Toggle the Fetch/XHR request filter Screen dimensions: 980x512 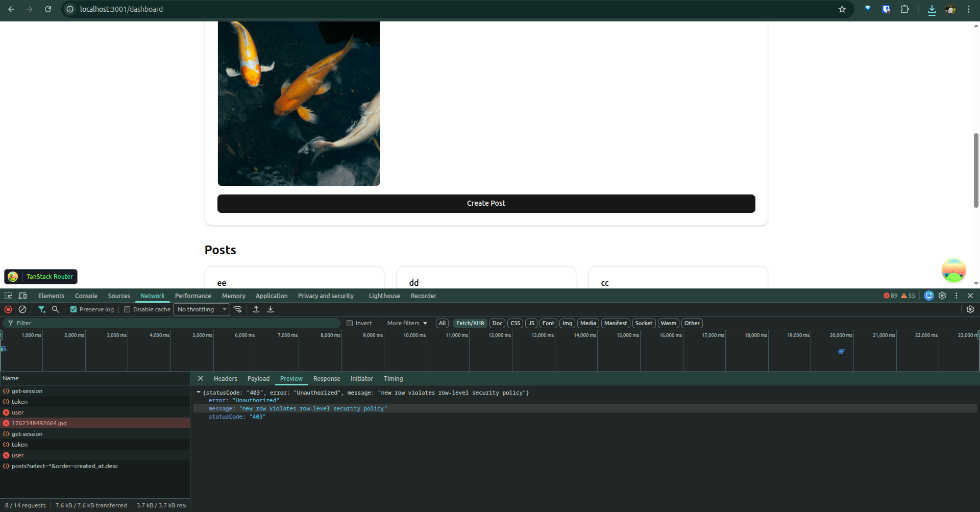[x=470, y=323]
